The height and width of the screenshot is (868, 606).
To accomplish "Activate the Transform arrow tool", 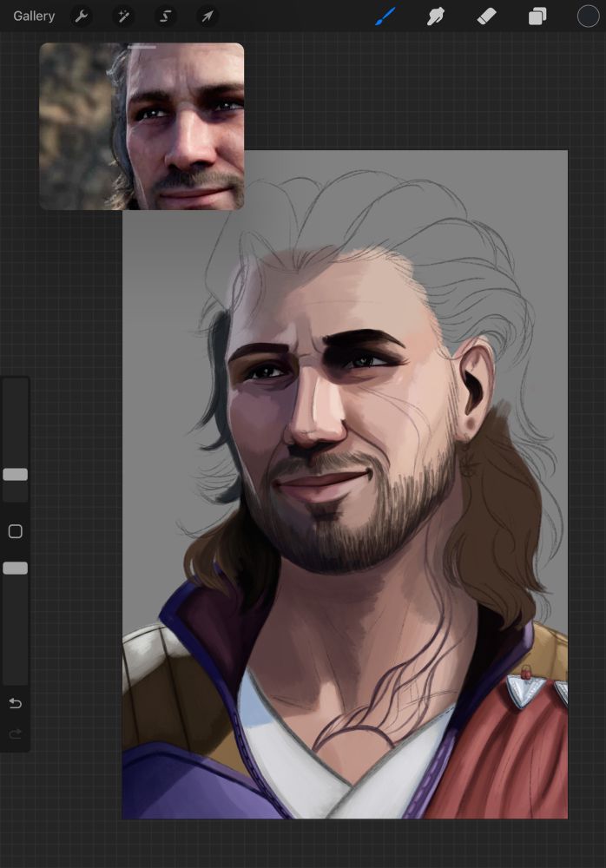I will 207,16.
